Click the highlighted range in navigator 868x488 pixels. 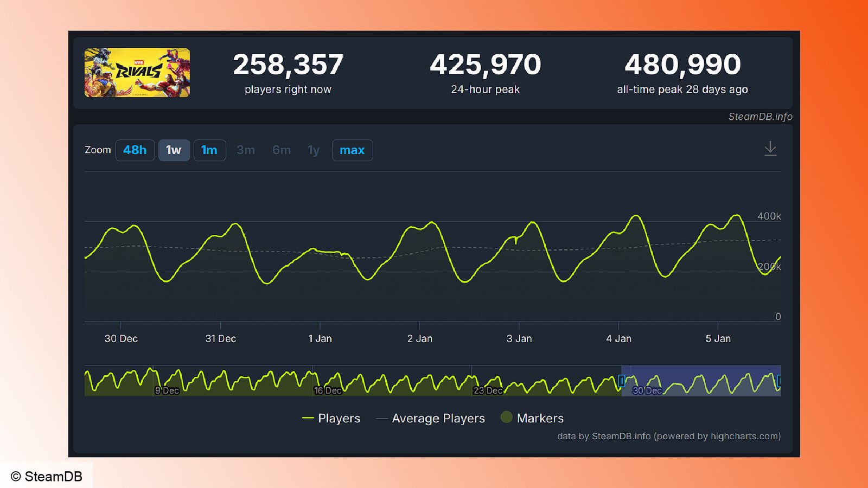tap(701, 381)
